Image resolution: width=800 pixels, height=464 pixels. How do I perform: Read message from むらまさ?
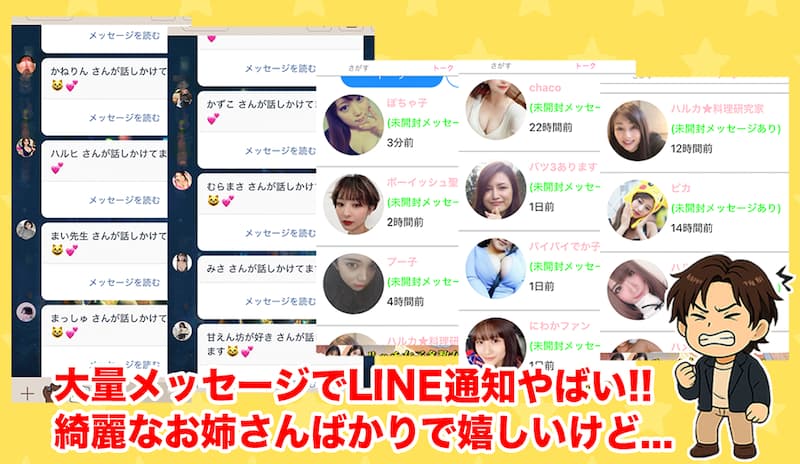[280, 233]
